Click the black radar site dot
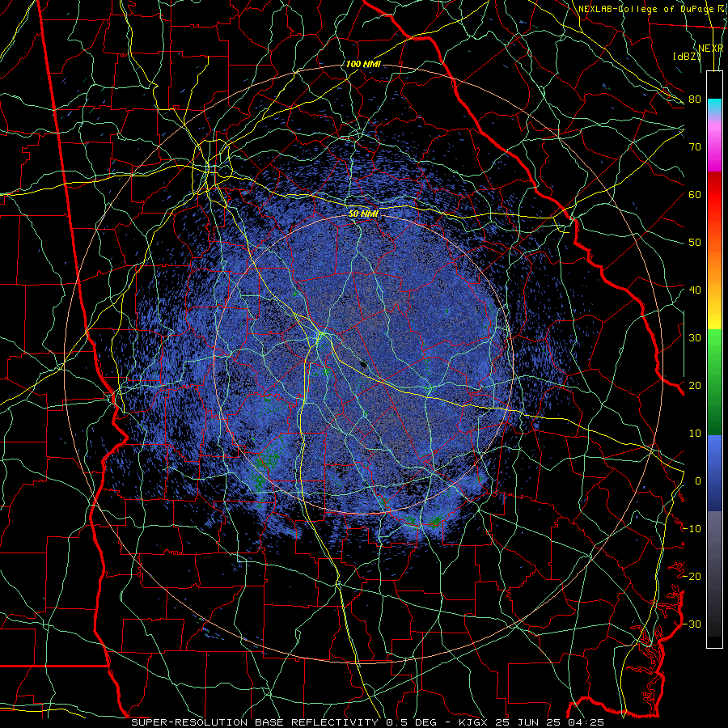 [x=363, y=365]
